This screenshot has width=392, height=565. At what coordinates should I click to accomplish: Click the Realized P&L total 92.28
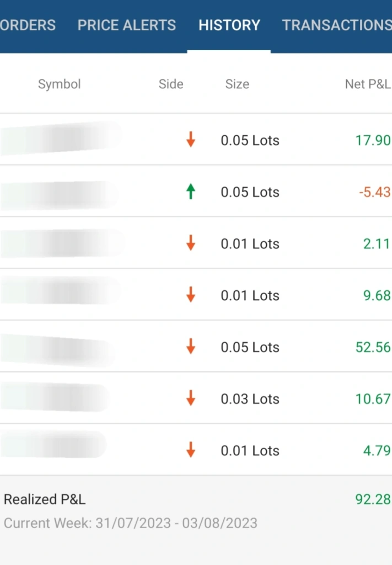[373, 499]
